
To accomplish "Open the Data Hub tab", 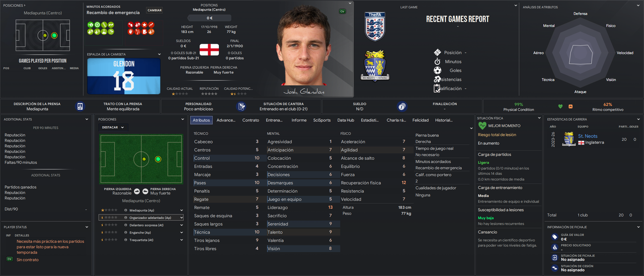I will 346,120.
